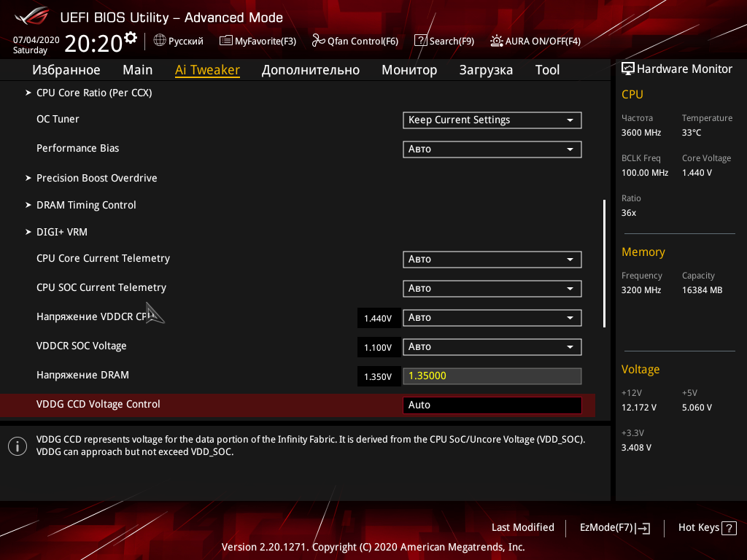Open OC Tuner dropdown
Image resolution: width=747 pixels, height=560 pixels.
click(492, 120)
